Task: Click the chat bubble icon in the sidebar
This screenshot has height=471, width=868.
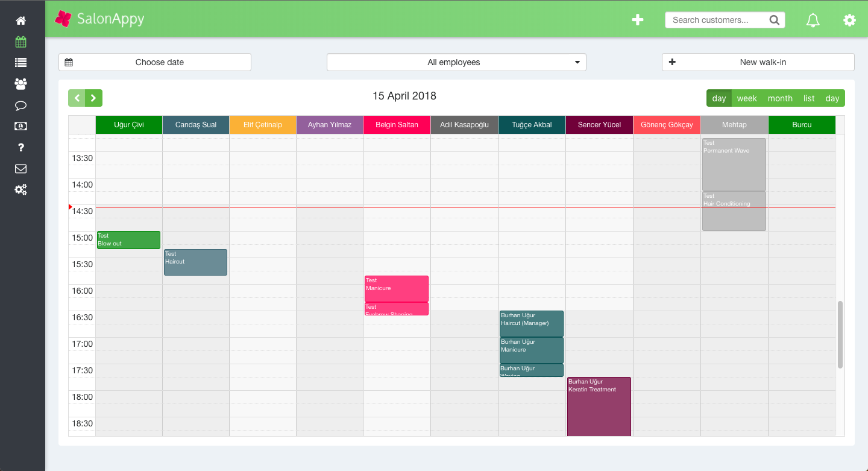Action: point(20,106)
